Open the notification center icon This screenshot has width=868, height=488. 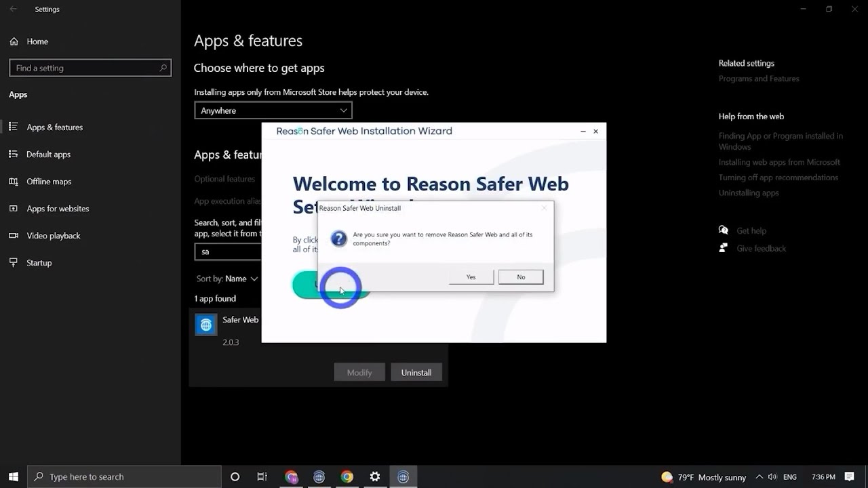(850, 477)
